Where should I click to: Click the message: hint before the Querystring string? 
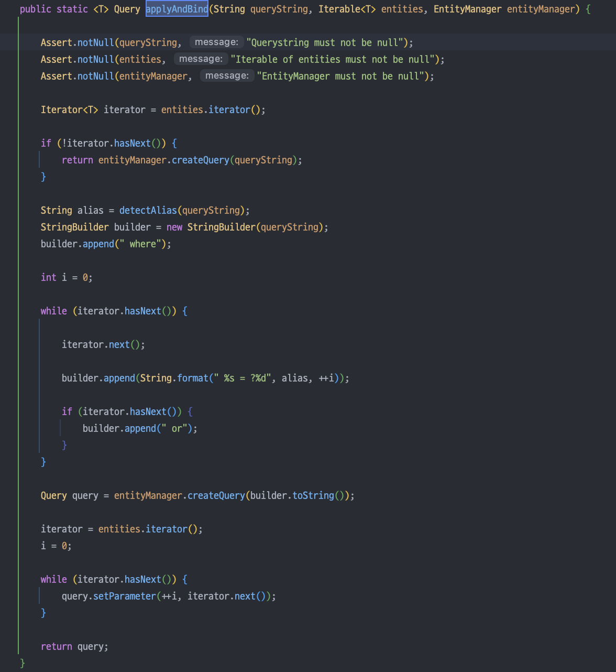[x=216, y=42]
